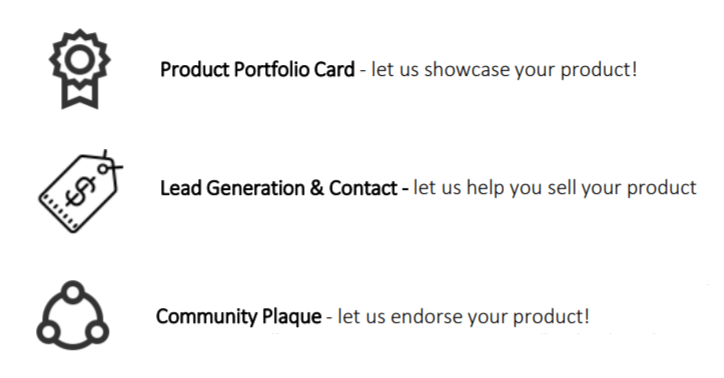The image size is (724, 378).
Task: Click the inner circle of the award rosette
Action: [x=79, y=60]
